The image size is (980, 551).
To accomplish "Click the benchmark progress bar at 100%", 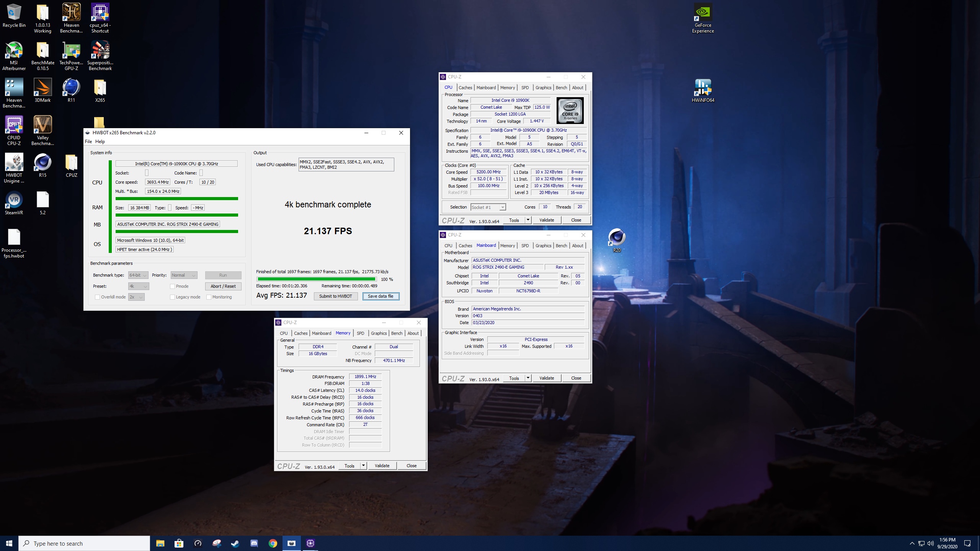I will 317,279.
